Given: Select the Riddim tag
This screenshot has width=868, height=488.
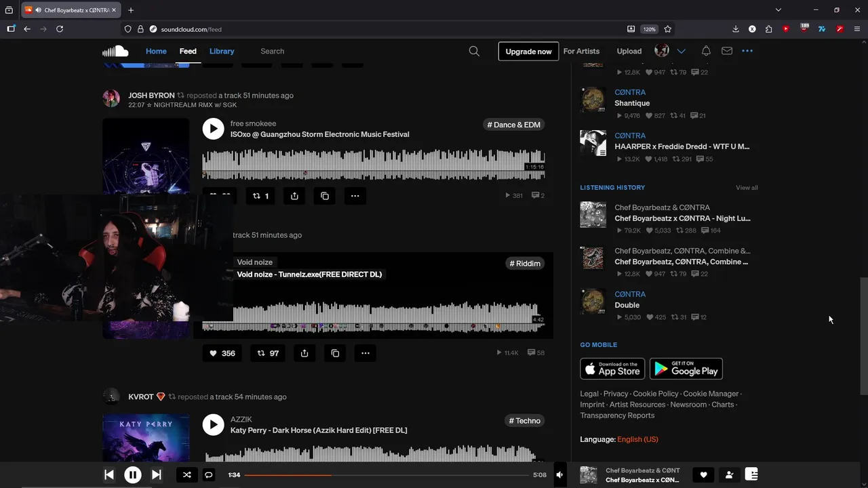Looking at the screenshot, I should click(x=525, y=263).
